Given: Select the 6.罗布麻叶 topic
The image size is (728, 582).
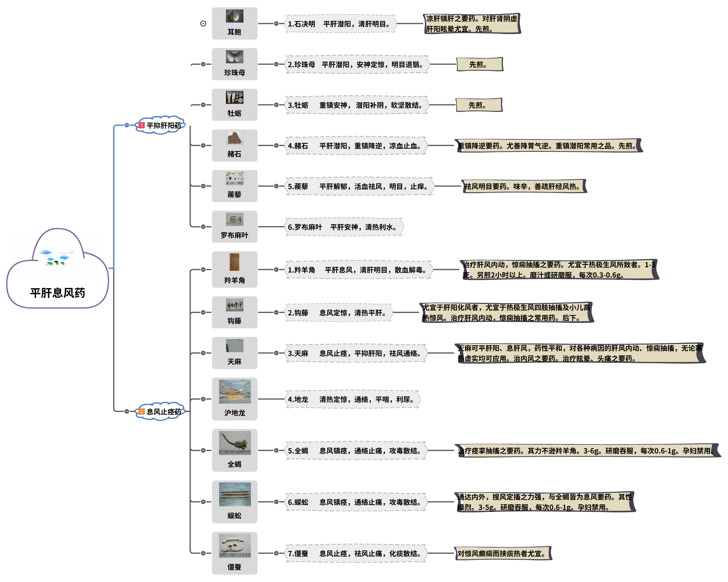Looking at the screenshot, I should (x=344, y=227).
